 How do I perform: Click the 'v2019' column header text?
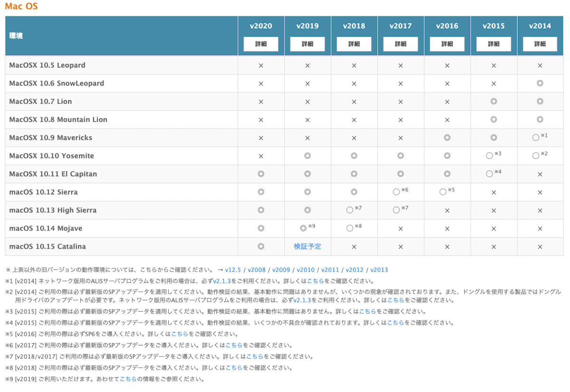coord(307,26)
